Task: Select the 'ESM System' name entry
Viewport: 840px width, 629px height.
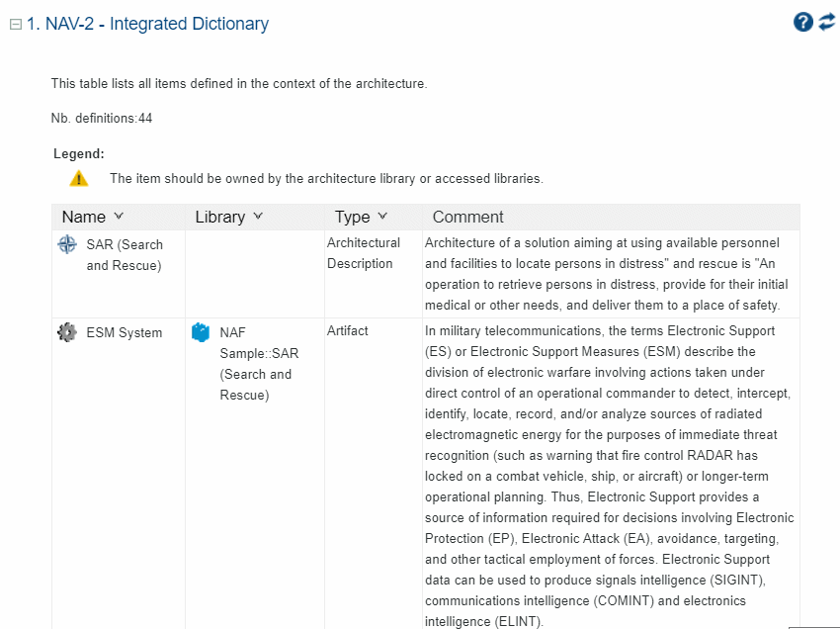Action: point(125,333)
